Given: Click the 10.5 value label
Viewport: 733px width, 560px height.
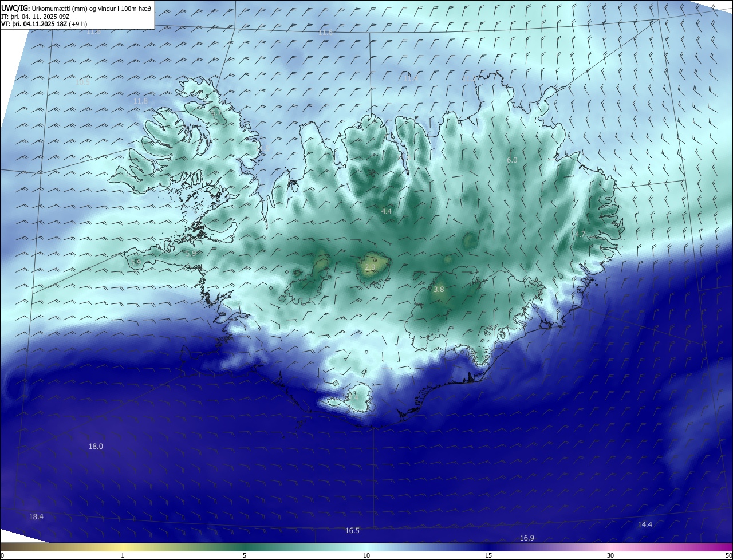Looking at the screenshot, I should point(82,82).
